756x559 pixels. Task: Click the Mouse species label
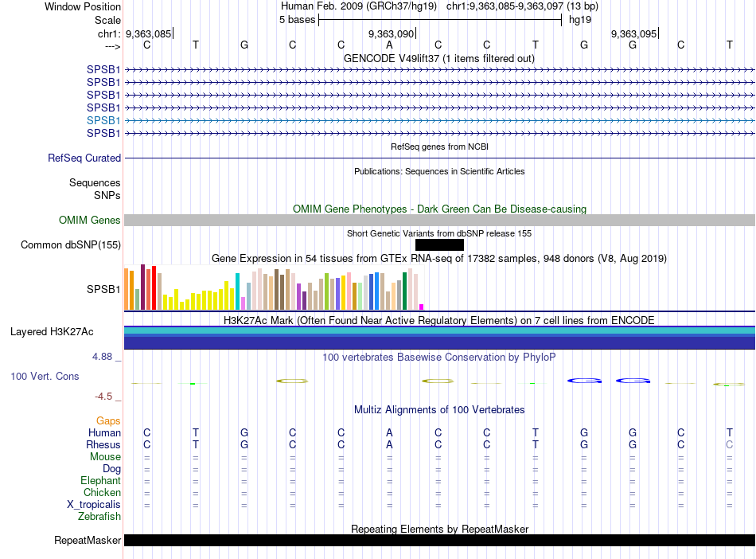pyautogui.click(x=105, y=457)
